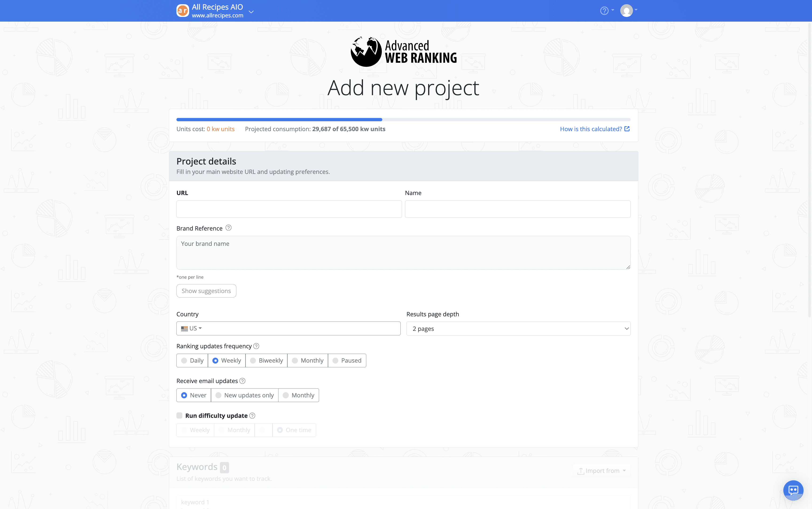Focus the Name input field
The height and width of the screenshot is (509, 812).
click(518, 209)
